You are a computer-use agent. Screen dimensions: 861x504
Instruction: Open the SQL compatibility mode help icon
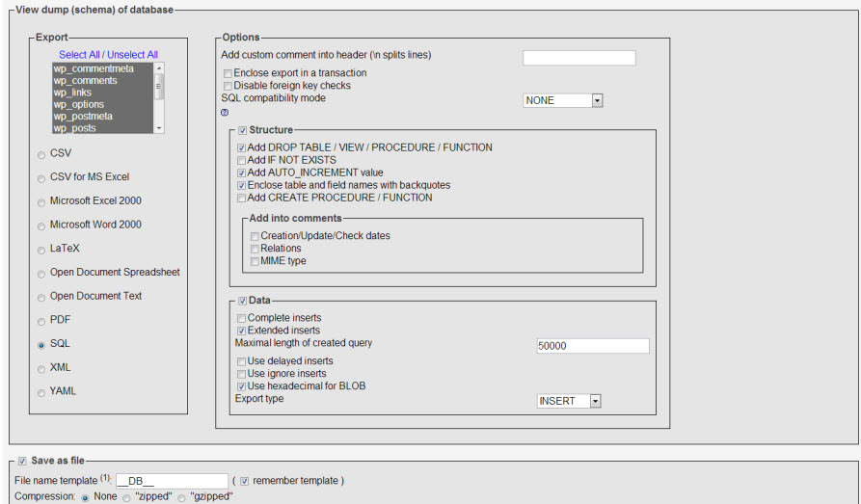click(225, 113)
